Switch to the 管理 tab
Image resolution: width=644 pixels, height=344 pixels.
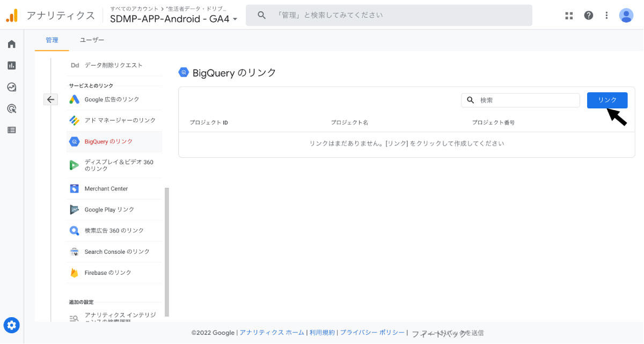pos(52,40)
